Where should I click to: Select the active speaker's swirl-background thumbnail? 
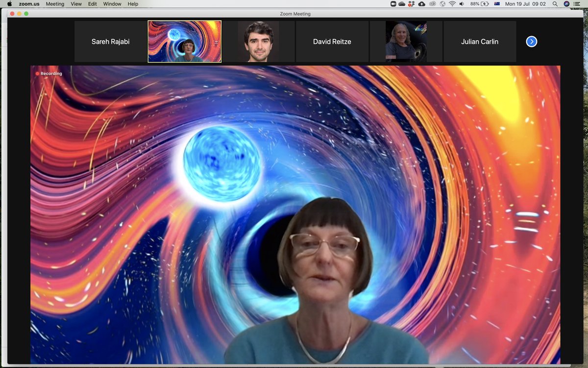pyautogui.click(x=185, y=42)
